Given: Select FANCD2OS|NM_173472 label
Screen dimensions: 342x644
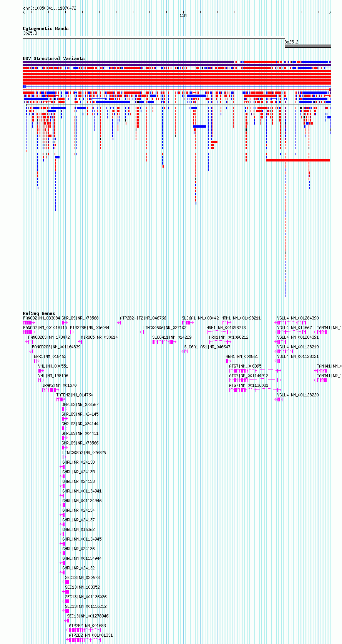Looking at the screenshot, I should (49, 337).
